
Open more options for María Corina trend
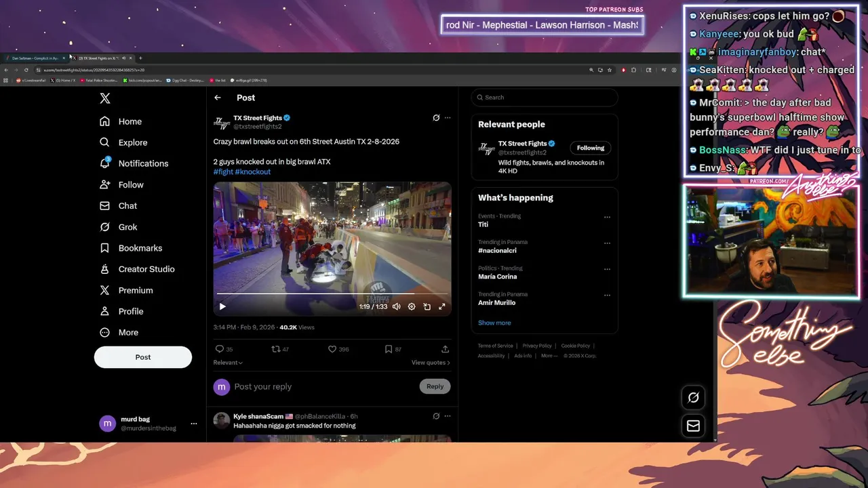click(x=607, y=269)
